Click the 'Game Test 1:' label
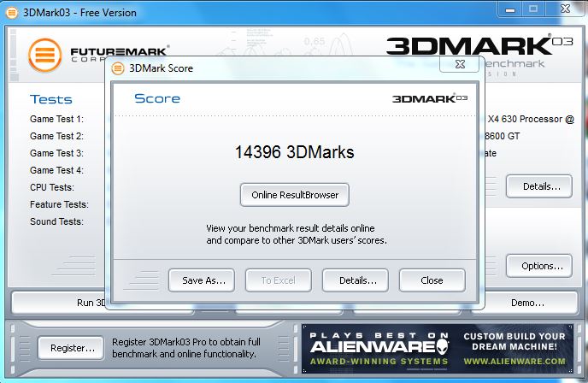 (56, 119)
